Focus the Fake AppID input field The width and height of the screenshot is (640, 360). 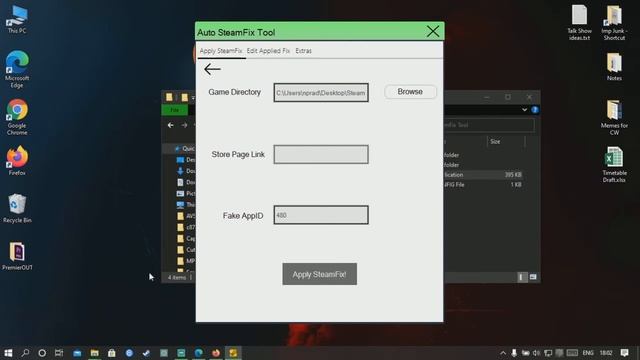tap(321, 215)
